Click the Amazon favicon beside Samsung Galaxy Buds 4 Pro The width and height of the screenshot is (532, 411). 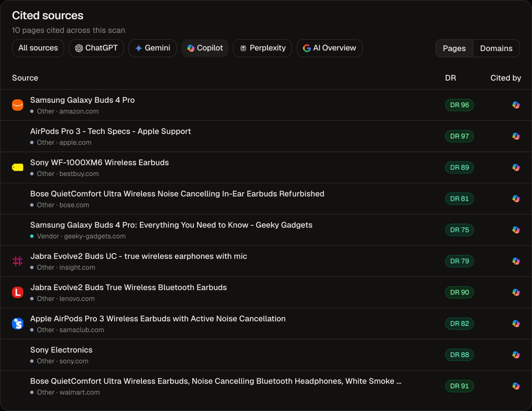click(x=18, y=105)
